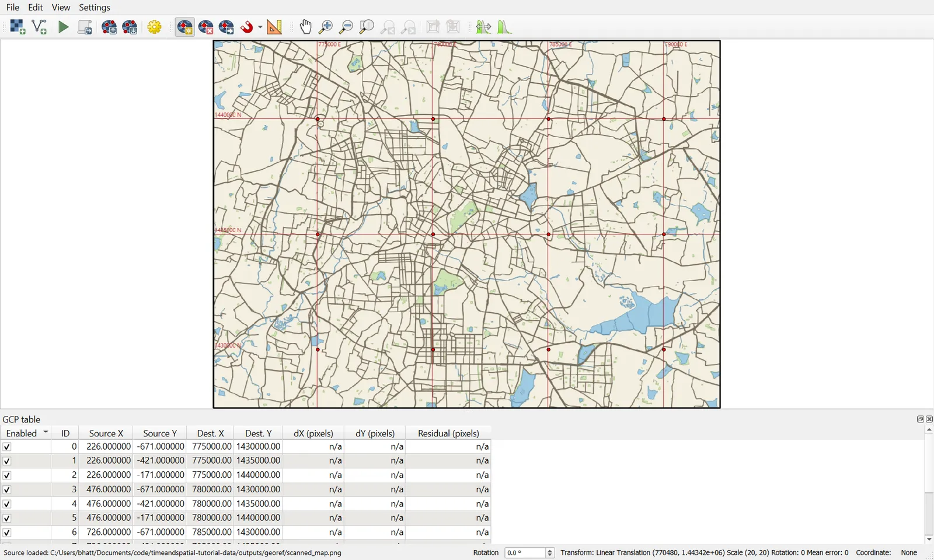Select the Source Y cell -671.000000 in row 6
Viewport: 934px width, 560px height.
point(159,533)
